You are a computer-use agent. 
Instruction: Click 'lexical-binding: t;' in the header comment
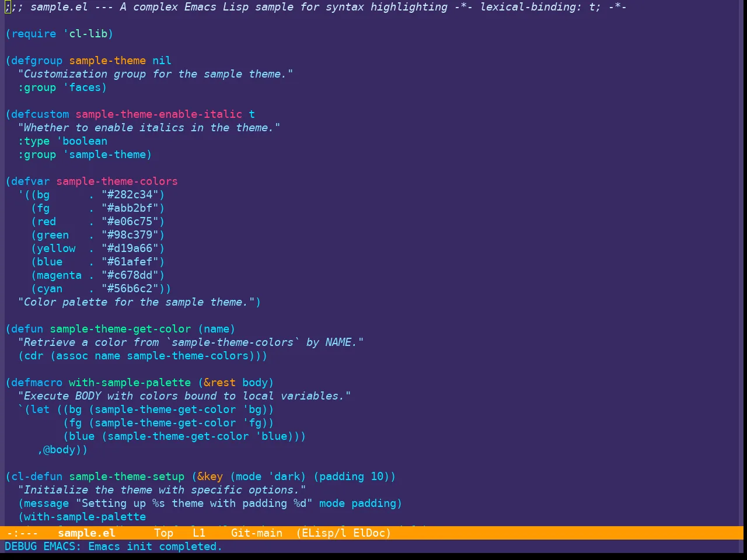click(x=540, y=7)
